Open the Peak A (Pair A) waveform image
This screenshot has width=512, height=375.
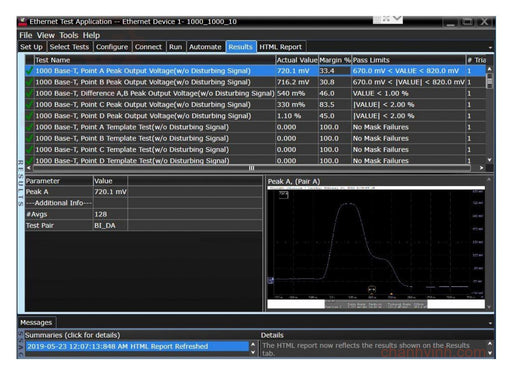coord(376,247)
